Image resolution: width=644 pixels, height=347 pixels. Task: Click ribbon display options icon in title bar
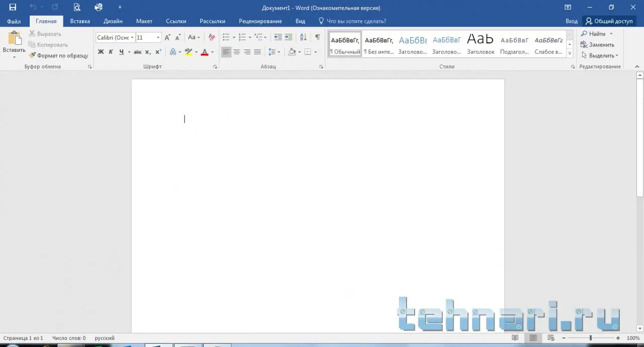coord(568,7)
